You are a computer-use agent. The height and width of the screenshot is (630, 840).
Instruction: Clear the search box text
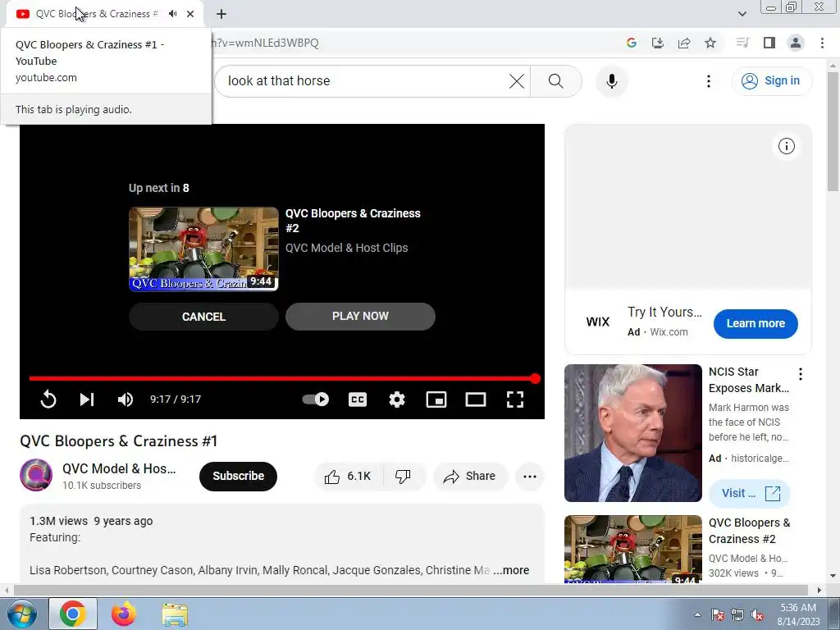(517, 81)
